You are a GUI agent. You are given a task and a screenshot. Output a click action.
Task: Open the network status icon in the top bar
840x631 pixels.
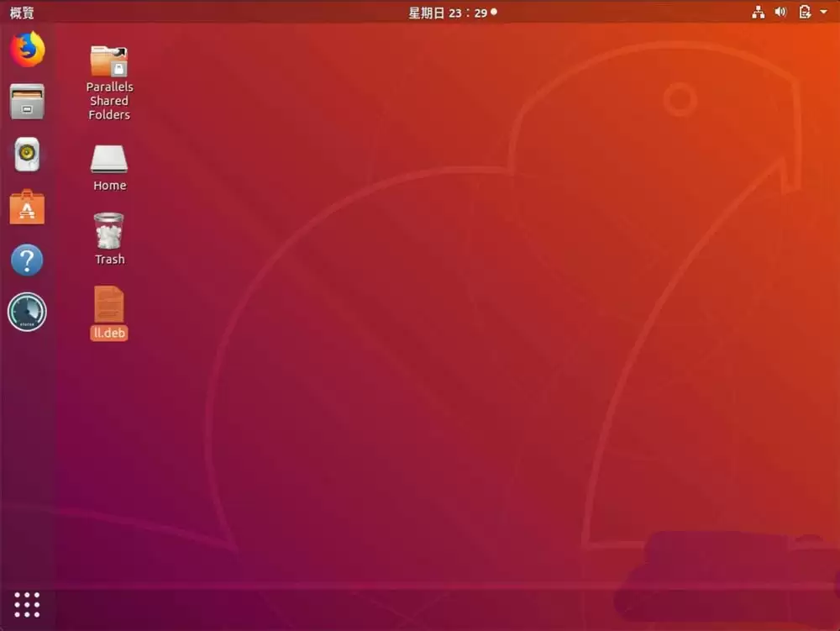(x=758, y=12)
